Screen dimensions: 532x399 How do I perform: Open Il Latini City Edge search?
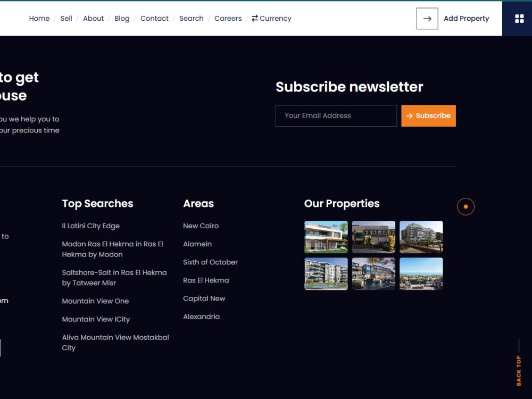point(91,226)
